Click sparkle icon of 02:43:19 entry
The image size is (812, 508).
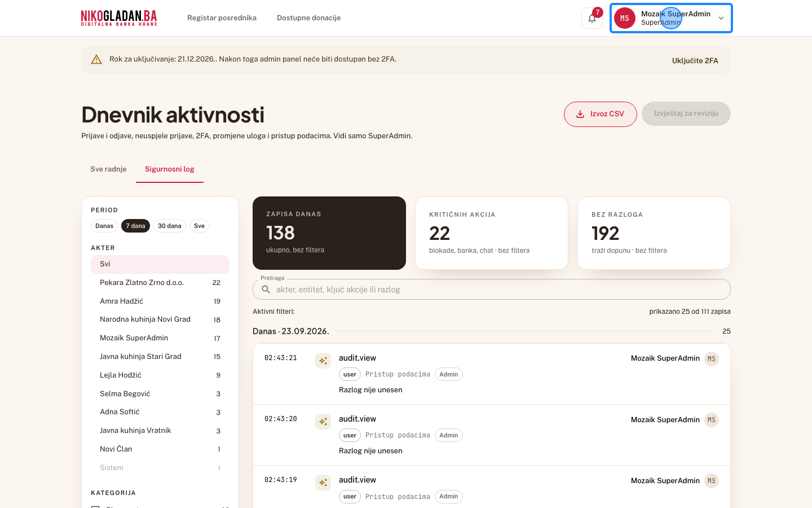[323, 483]
